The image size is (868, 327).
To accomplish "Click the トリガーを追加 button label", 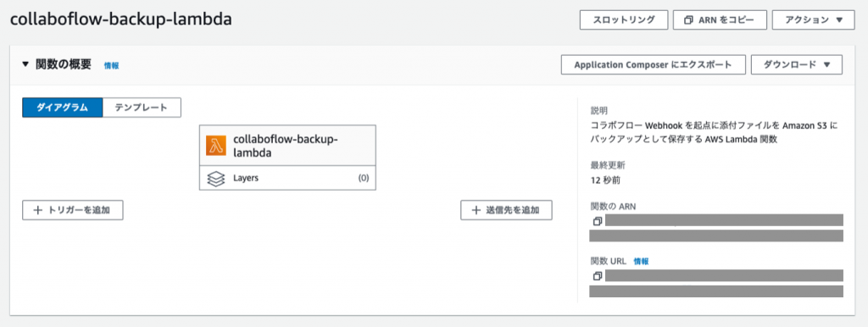I will 80,210.
